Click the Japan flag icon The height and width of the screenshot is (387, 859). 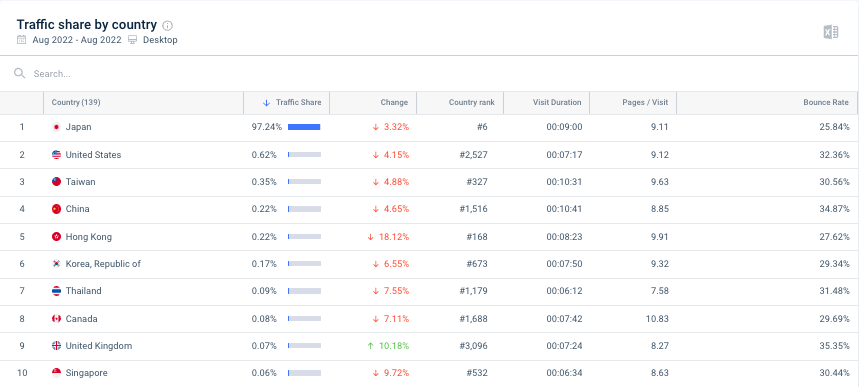[56, 127]
